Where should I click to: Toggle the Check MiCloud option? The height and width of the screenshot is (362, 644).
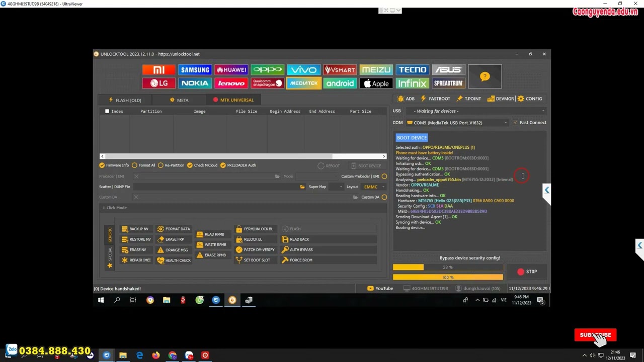pos(202,165)
